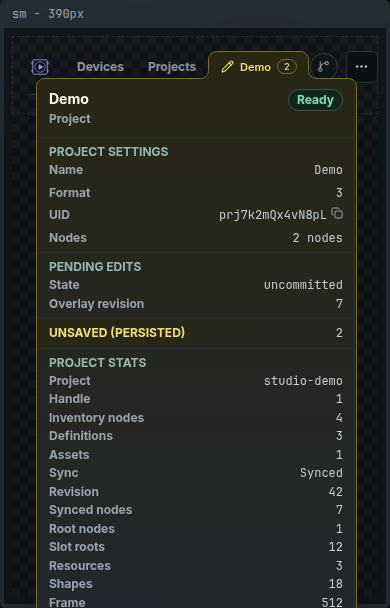Click the Format value 3

tap(339, 192)
